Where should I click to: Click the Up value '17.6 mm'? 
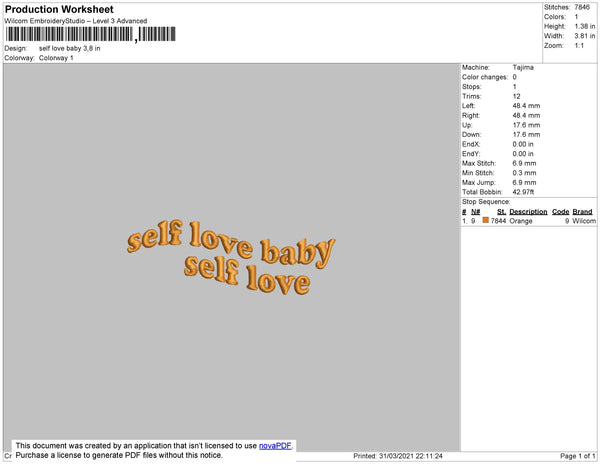526,125
